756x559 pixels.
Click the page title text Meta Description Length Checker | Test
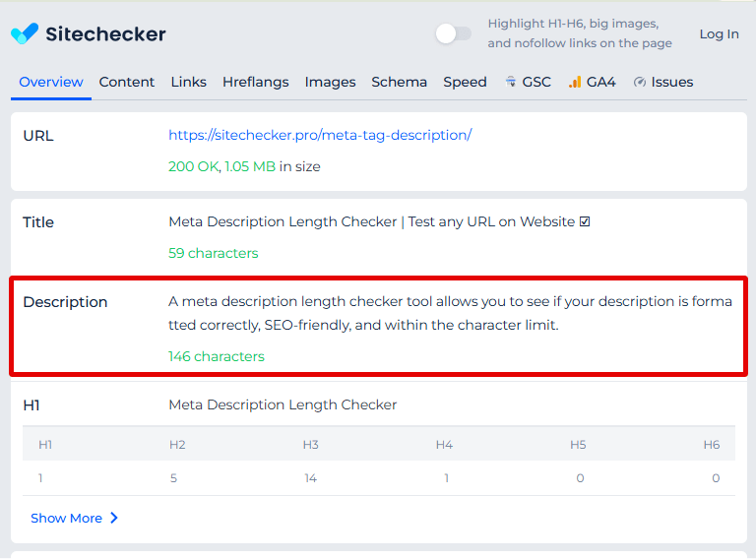[379, 221]
